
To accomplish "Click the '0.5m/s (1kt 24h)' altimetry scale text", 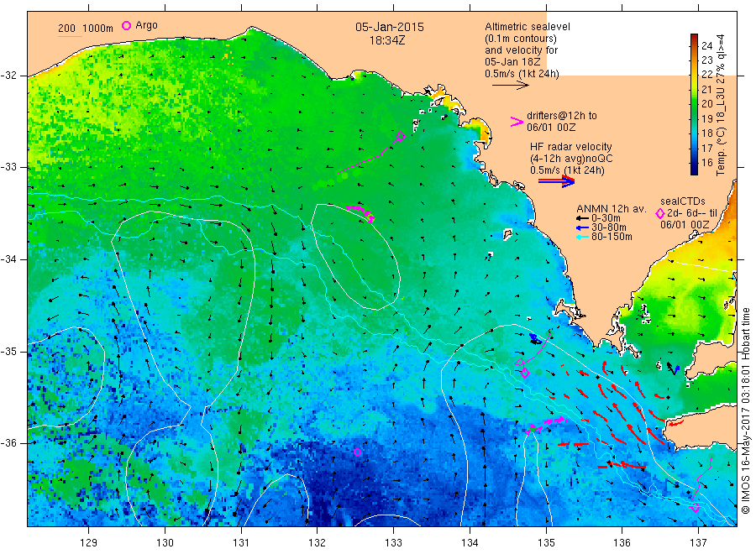I will point(522,74).
